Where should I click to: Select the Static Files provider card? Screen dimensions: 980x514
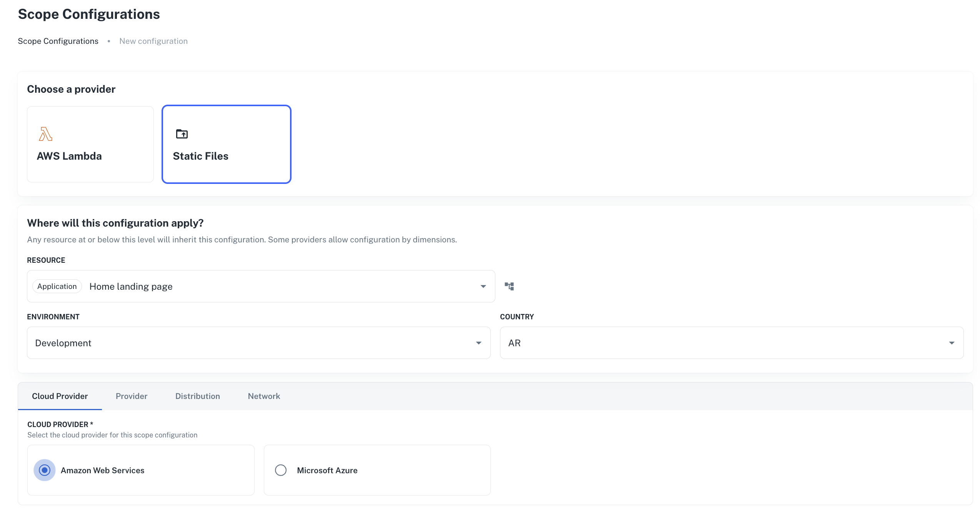227,144
